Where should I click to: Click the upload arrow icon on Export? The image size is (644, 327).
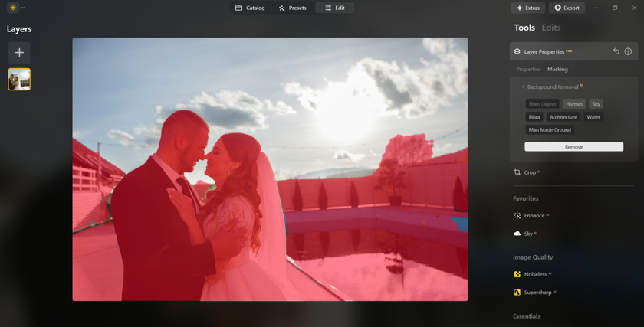click(x=558, y=8)
